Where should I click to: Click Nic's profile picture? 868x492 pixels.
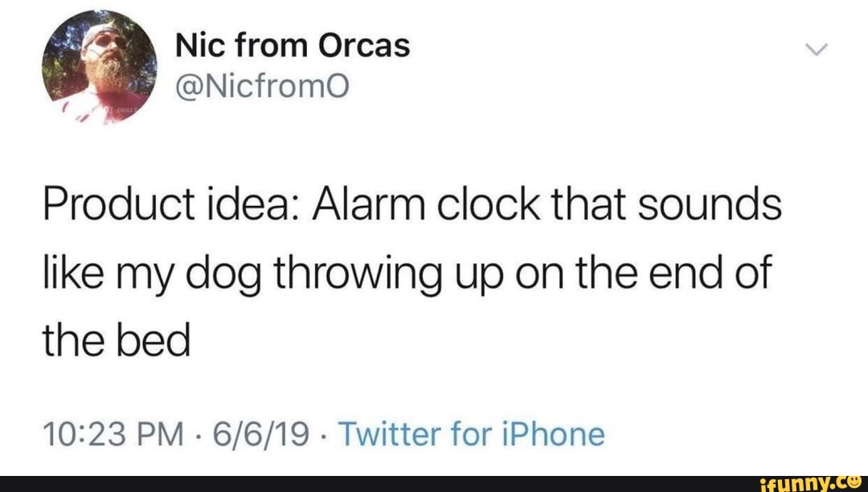pyautogui.click(x=94, y=63)
